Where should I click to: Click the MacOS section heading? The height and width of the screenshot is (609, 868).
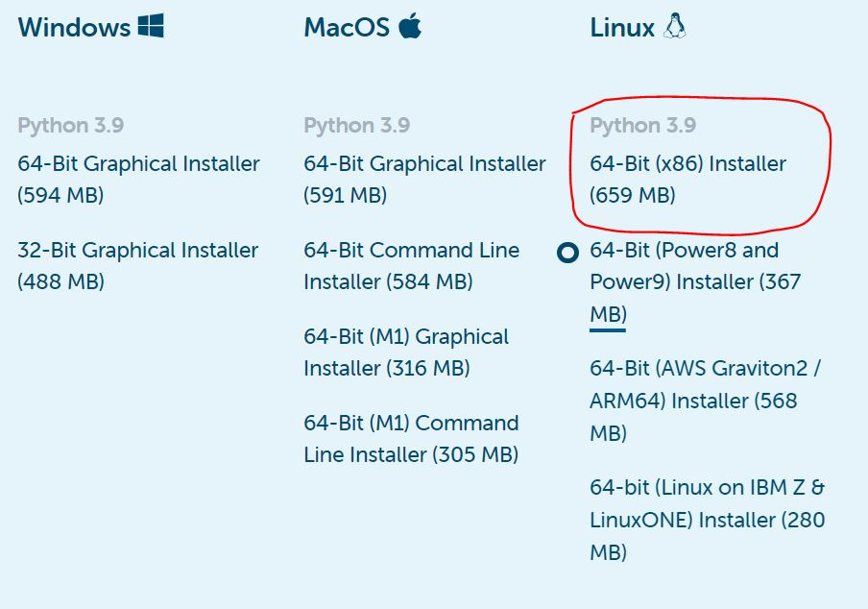pos(347,27)
